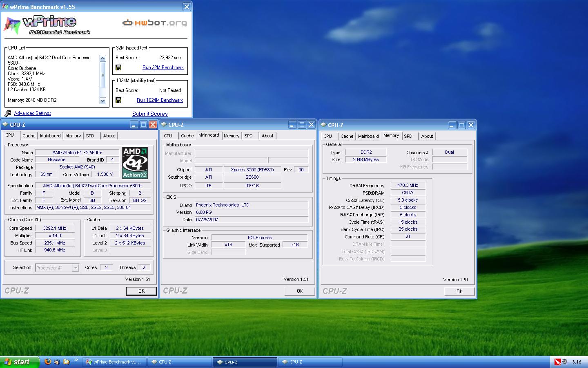Click the red system tray icon

pyautogui.click(x=558, y=361)
